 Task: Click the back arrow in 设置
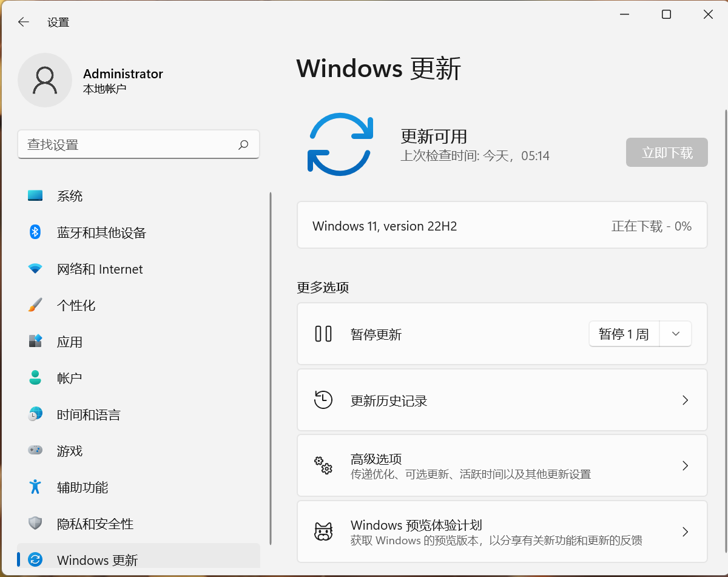pos(23,22)
